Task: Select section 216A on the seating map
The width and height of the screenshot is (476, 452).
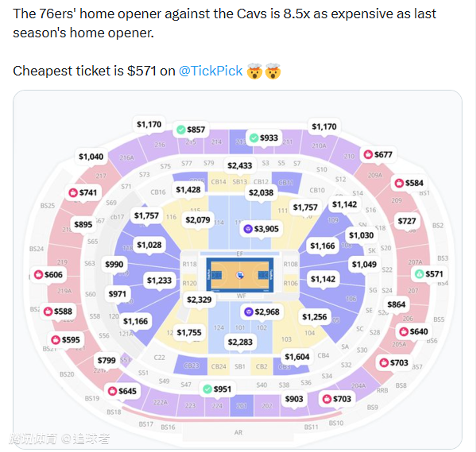Action: pyautogui.click(x=126, y=157)
